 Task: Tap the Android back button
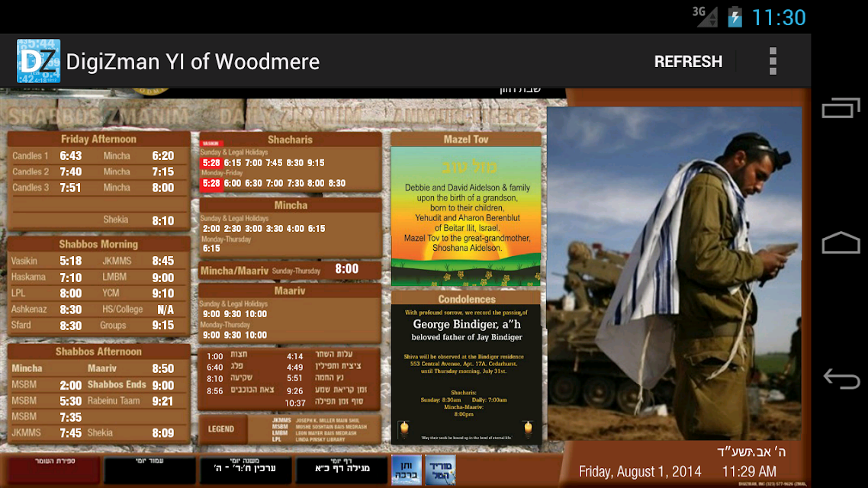(x=841, y=378)
